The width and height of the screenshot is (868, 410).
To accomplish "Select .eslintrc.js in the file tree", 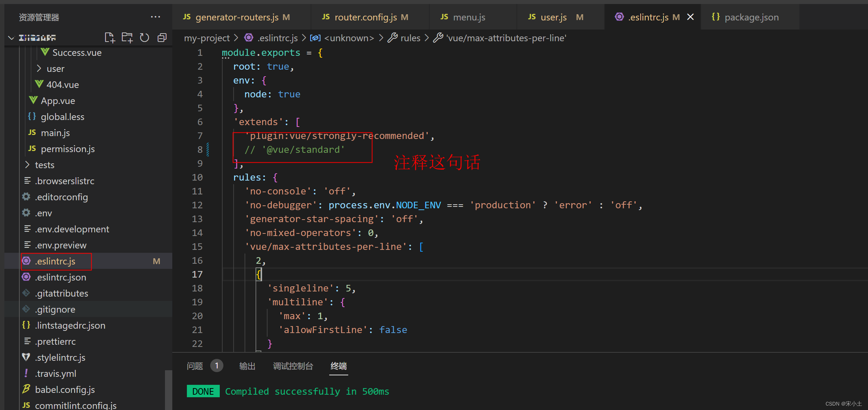I will click(x=55, y=261).
